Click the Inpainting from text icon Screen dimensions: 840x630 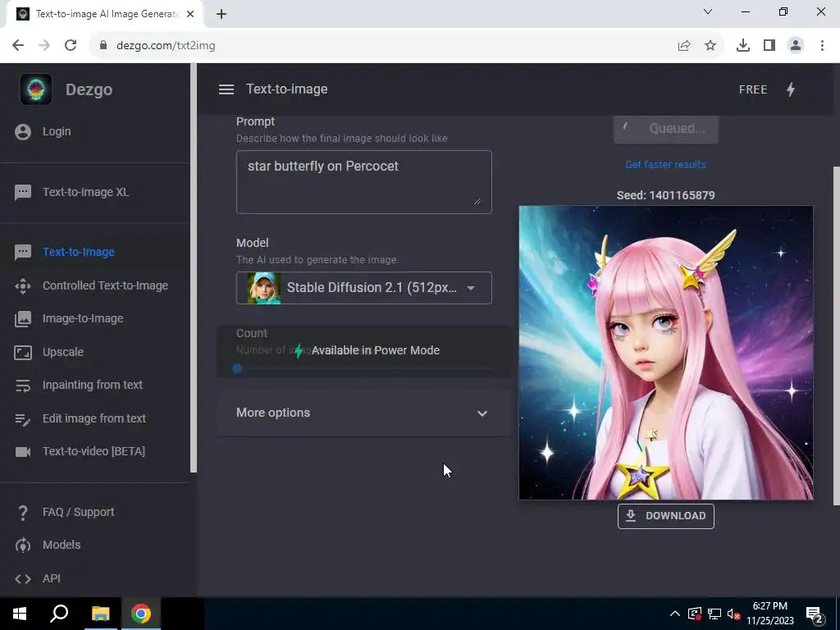[x=23, y=386]
